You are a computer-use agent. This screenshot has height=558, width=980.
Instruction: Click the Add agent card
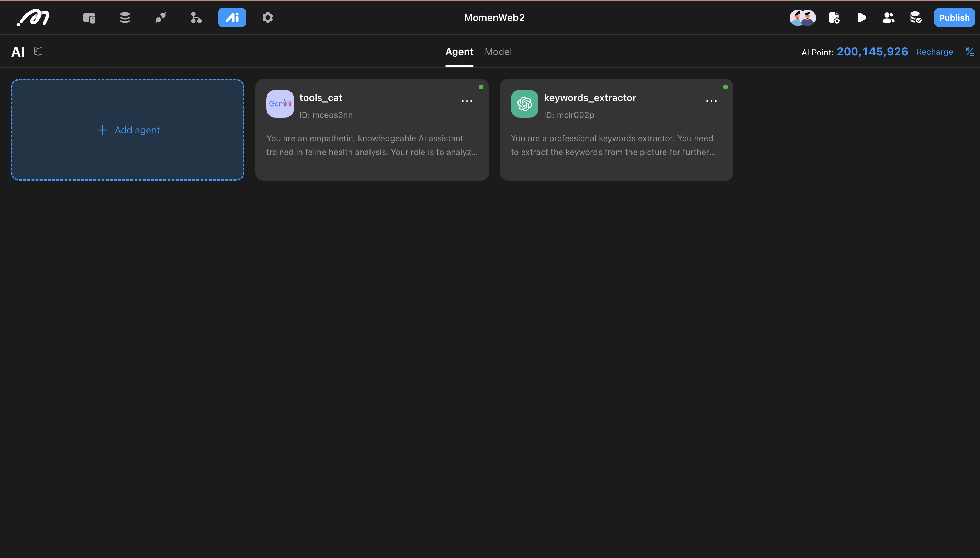click(x=127, y=130)
